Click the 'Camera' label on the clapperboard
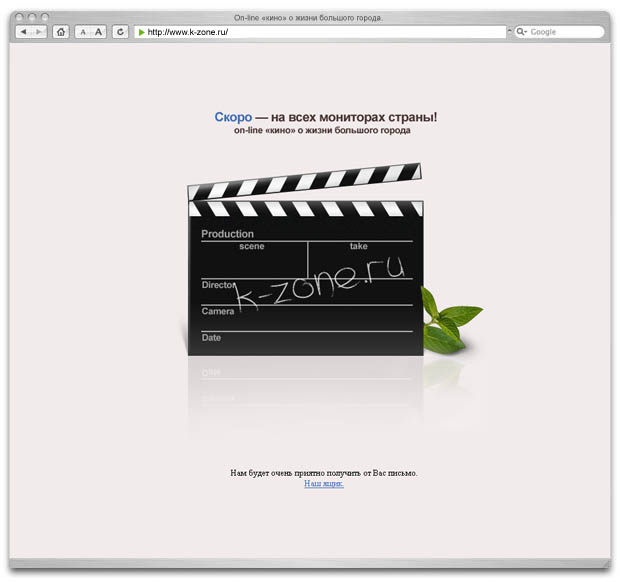The width and height of the screenshot is (620, 582). [x=218, y=312]
